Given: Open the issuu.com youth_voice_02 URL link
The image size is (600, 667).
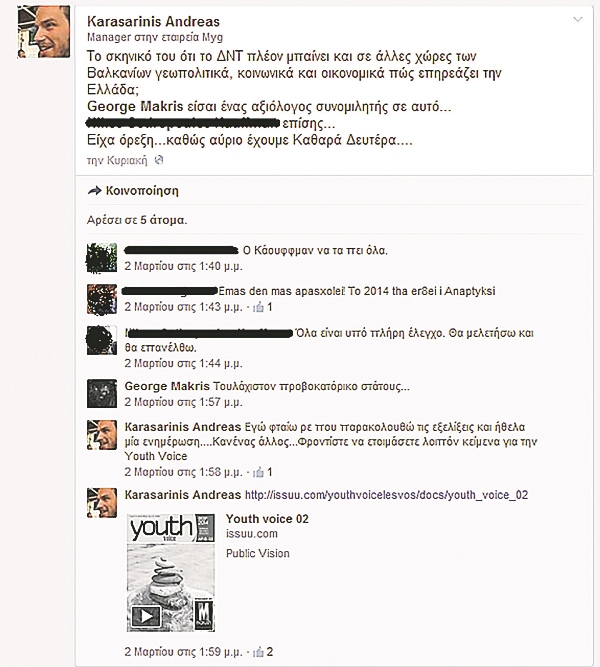Looking at the screenshot, I should click(386, 495).
